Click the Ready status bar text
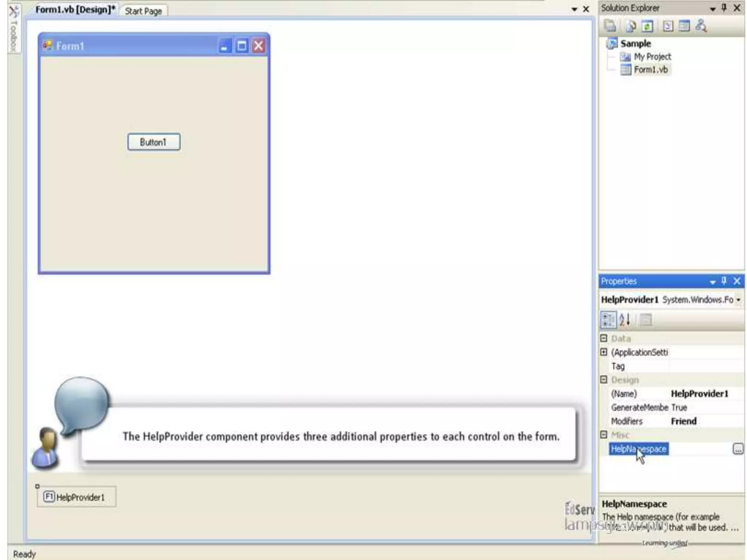The image size is (747, 560). point(24,554)
